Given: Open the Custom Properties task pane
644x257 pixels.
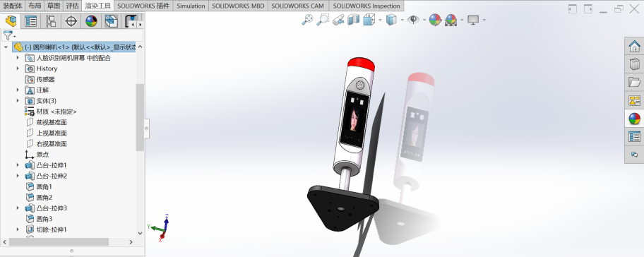Looking at the screenshot, I should 635,136.
